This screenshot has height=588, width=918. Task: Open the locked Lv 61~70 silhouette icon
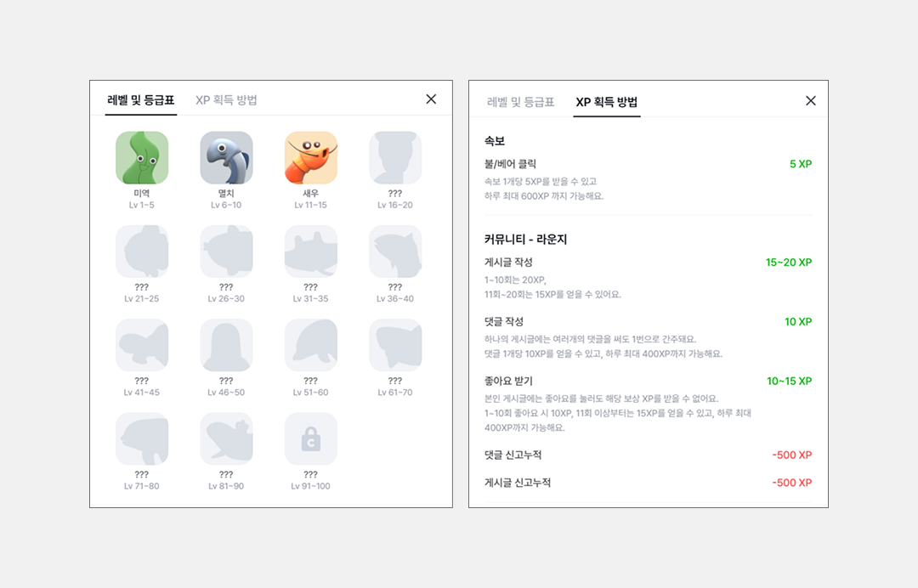click(x=395, y=345)
